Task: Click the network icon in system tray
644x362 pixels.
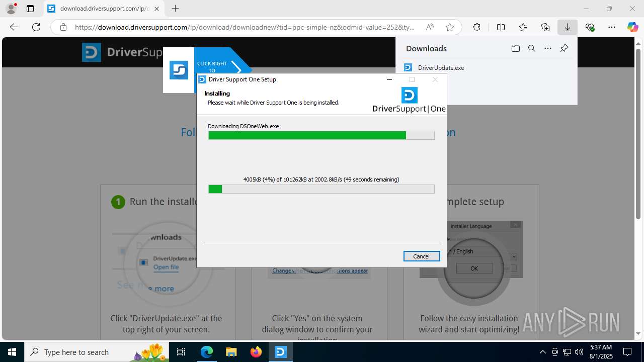Action: click(x=567, y=352)
